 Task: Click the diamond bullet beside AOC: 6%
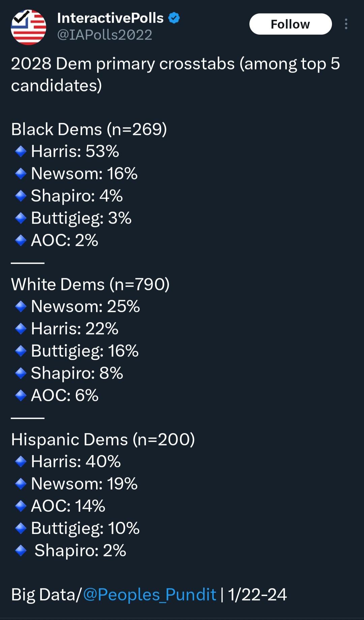[x=21, y=395]
